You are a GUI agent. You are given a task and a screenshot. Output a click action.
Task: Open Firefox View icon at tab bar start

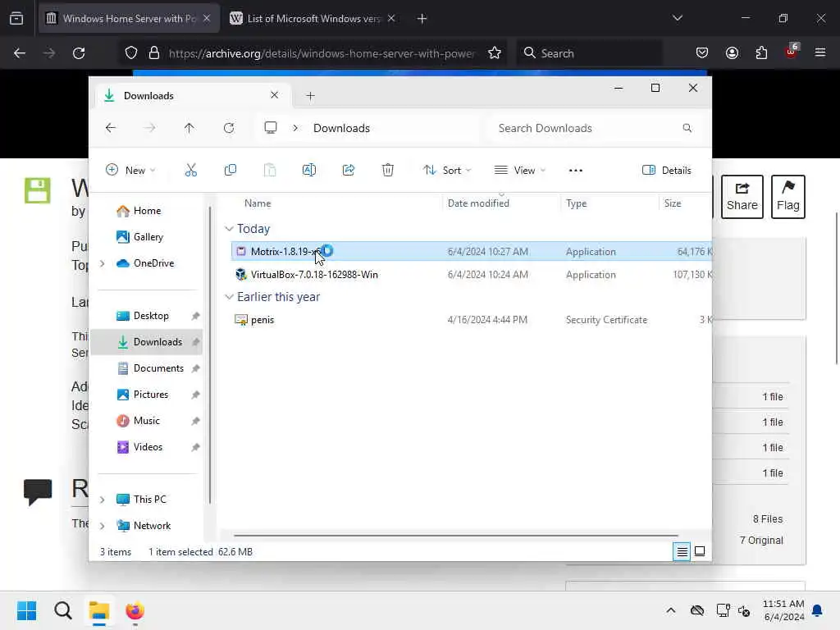[16, 19]
